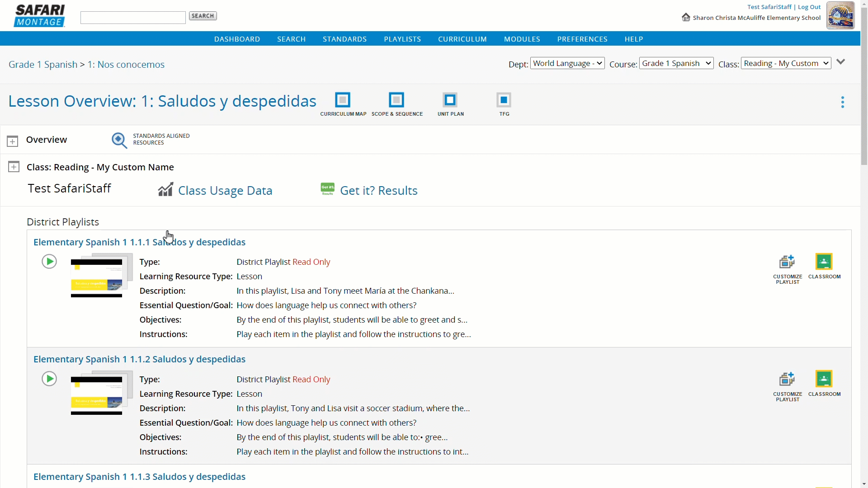Open the Get it? Results link
Screen dimensions: 868x488
click(x=379, y=190)
